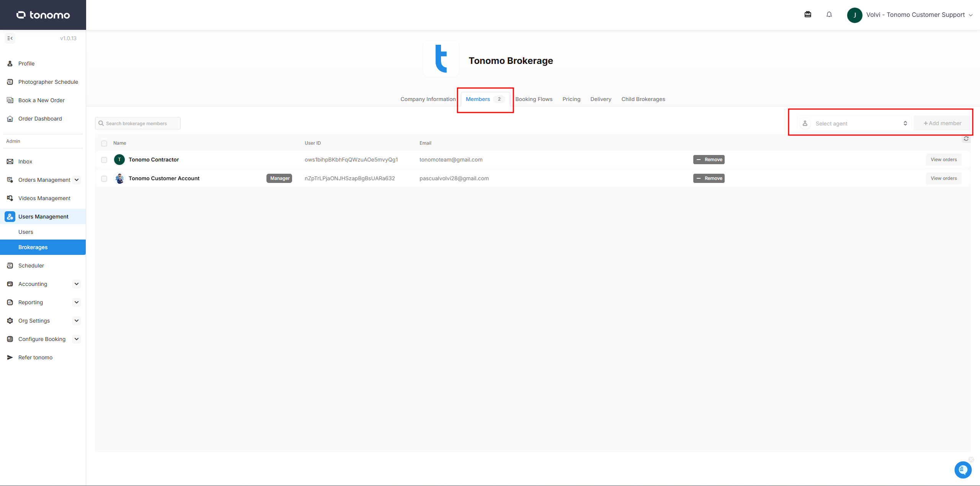980x486 pixels.
Task: Check the Tonomo Contractor row checkbox
Action: (104, 160)
